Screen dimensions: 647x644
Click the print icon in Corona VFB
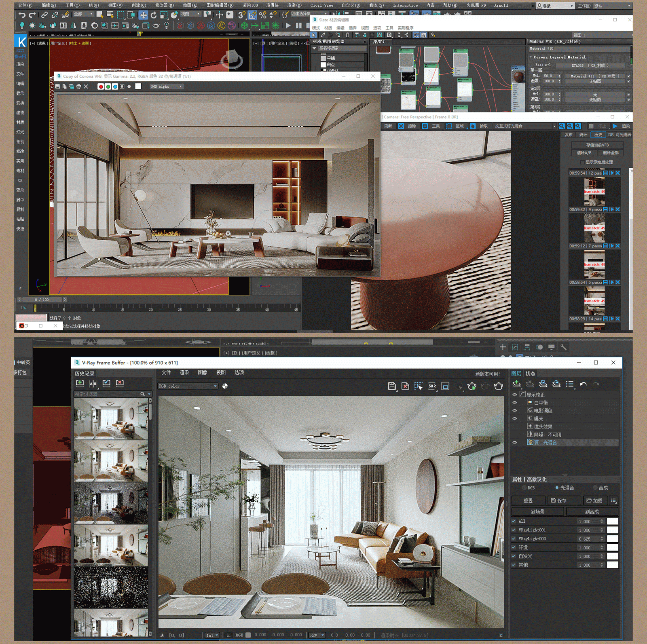coord(79,87)
